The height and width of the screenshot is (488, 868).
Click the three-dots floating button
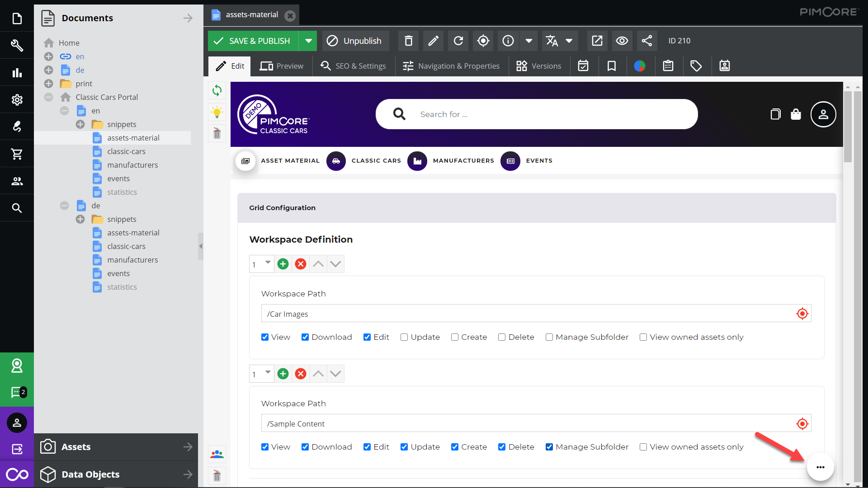pyautogui.click(x=820, y=467)
